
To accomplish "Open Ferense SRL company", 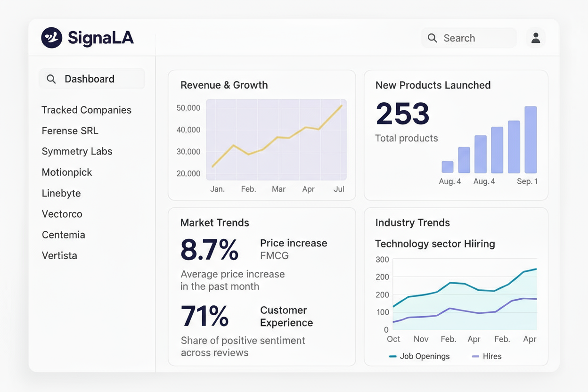I will point(70,131).
